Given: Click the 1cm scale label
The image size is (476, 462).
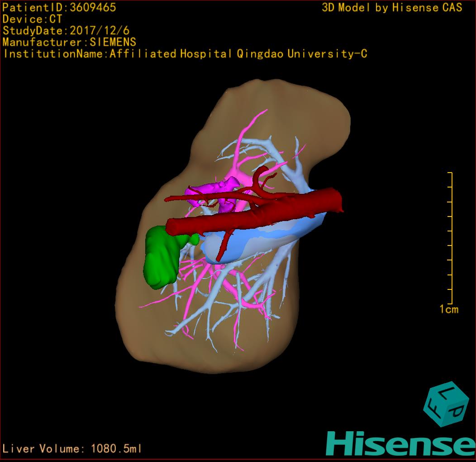Looking at the screenshot, I should tap(449, 309).
